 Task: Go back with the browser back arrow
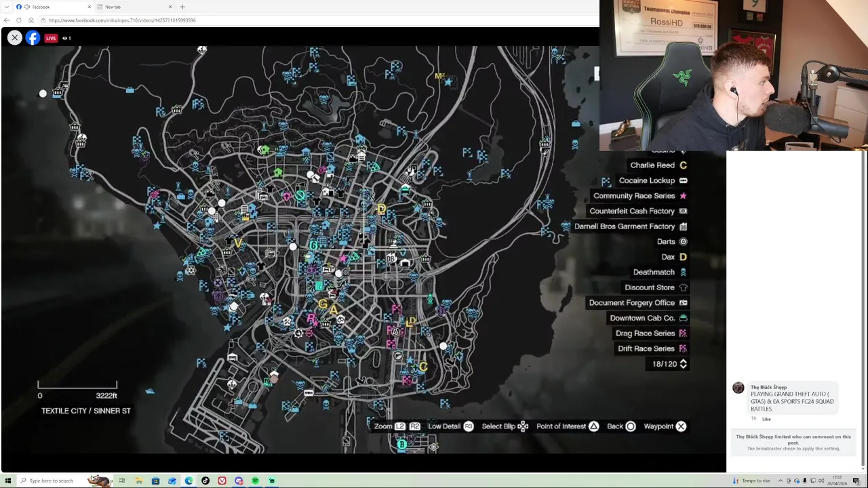tap(6, 20)
